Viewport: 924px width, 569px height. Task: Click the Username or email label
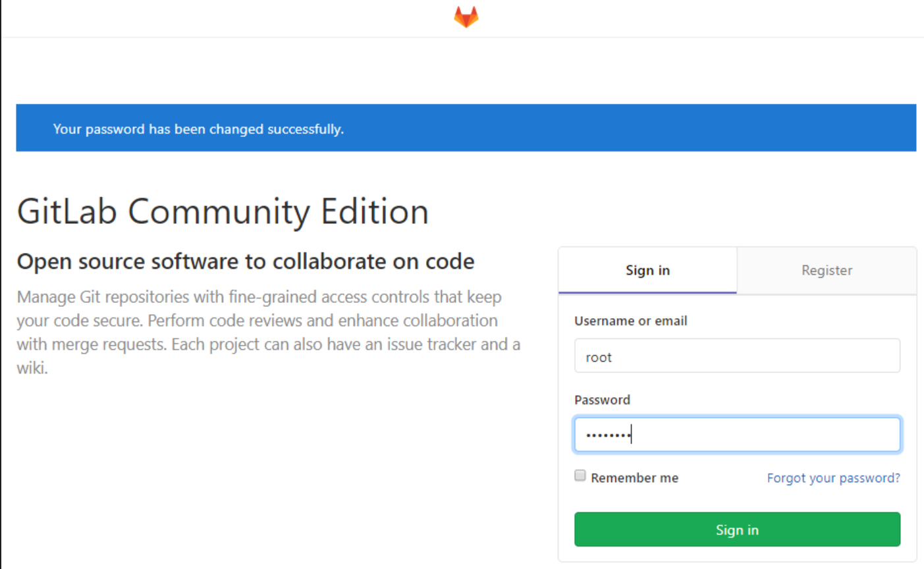point(630,321)
